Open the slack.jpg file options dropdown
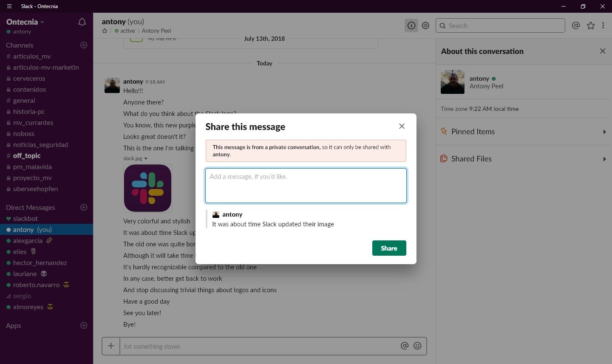The image size is (612, 364). pyautogui.click(x=146, y=158)
